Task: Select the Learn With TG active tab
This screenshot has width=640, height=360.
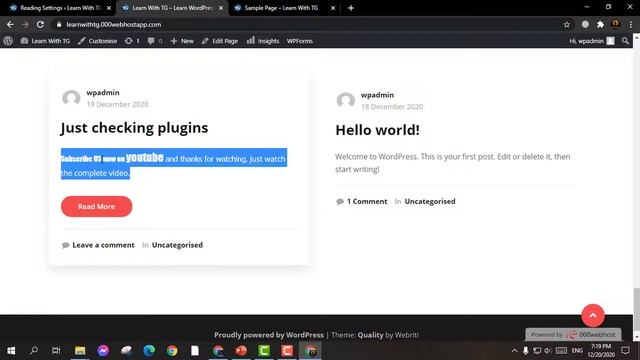Action: pos(172,8)
